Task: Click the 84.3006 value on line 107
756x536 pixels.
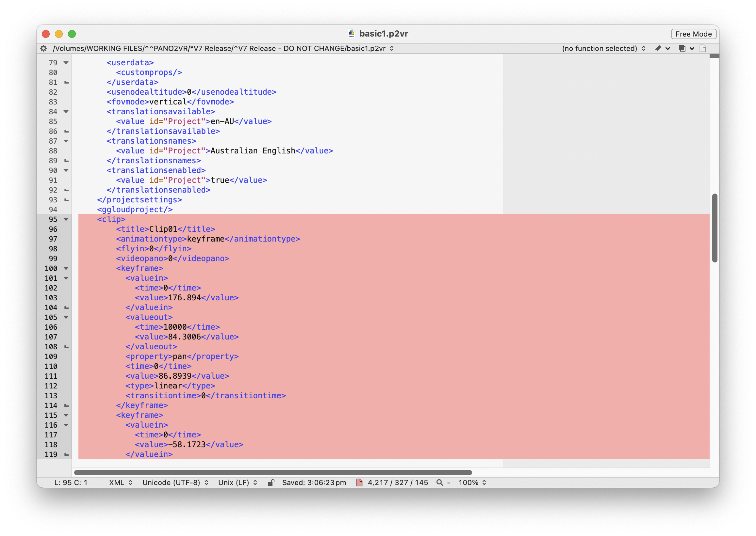Action: click(x=185, y=337)
